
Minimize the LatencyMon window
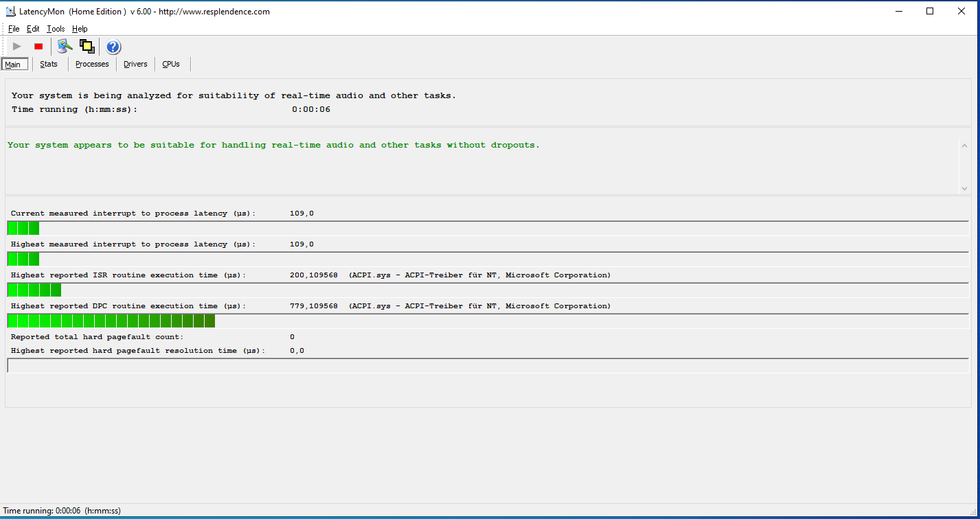point(899,11)
